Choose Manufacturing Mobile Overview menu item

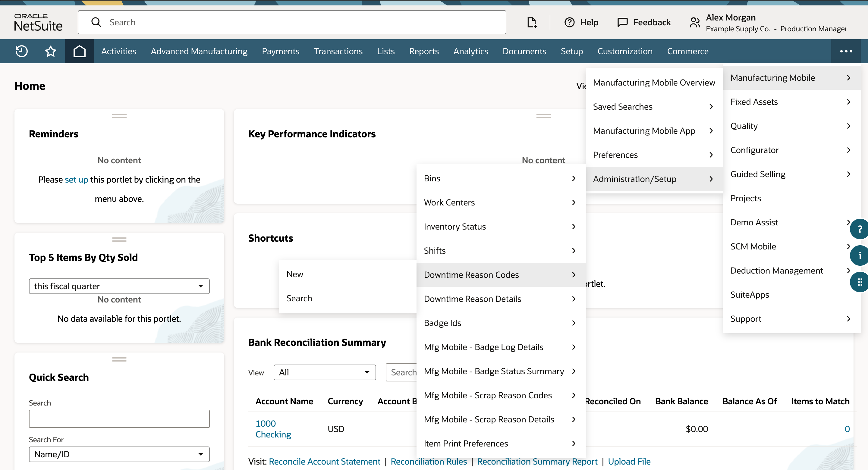(654, 83)
